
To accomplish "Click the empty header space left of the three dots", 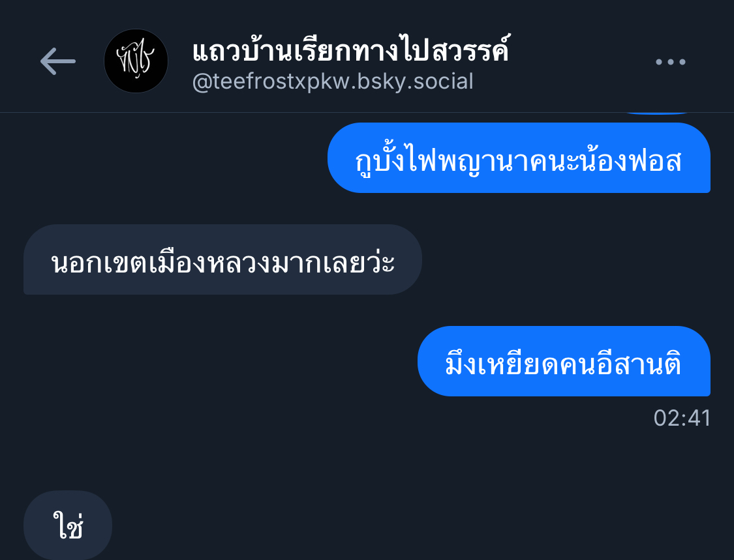I will [x=581, y=61].
